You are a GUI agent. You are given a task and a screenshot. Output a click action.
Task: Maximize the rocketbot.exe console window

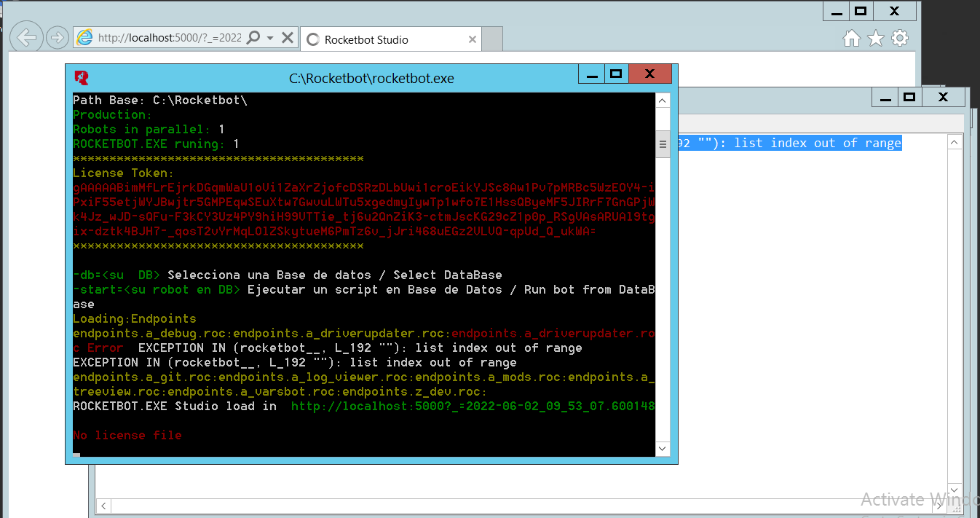(616, 74)
